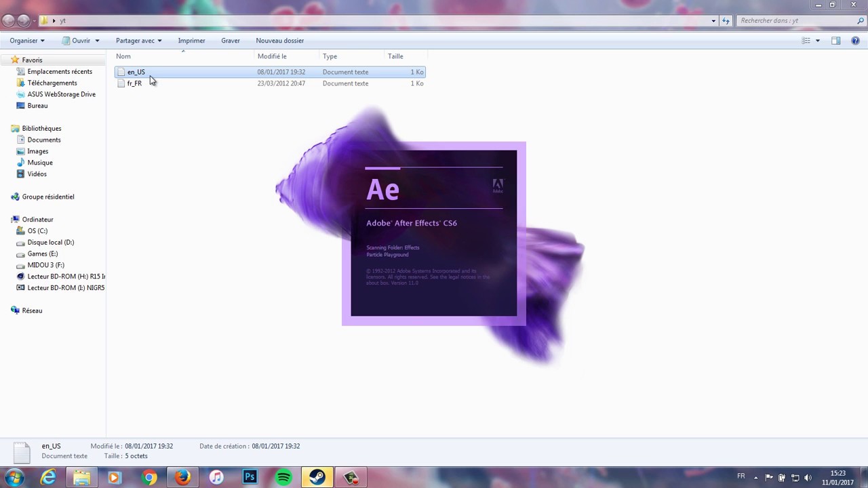Click the Explorer forward navigation arrow
The width and height of the screenshot is (868, 488).
click(x=23, y=20)
